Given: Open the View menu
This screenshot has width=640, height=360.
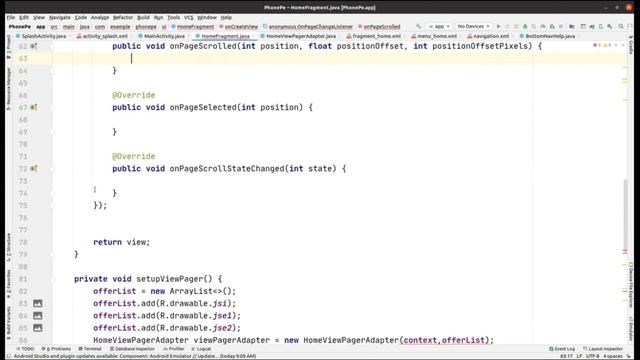Looking at the screenshot, I should tap(39, 18).
